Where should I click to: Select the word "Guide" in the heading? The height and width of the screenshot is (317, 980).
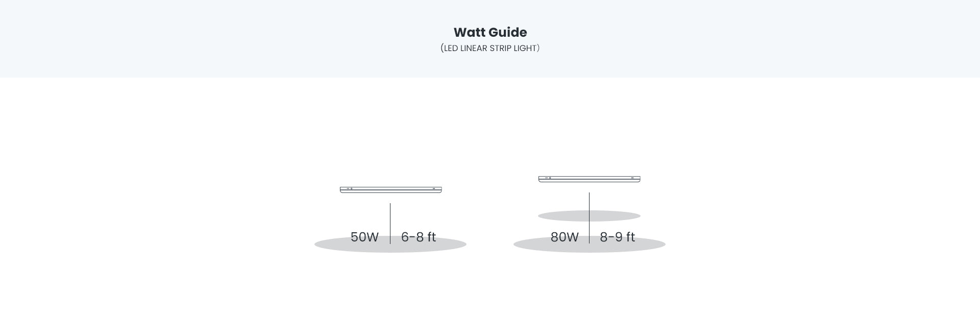(507, 32)
